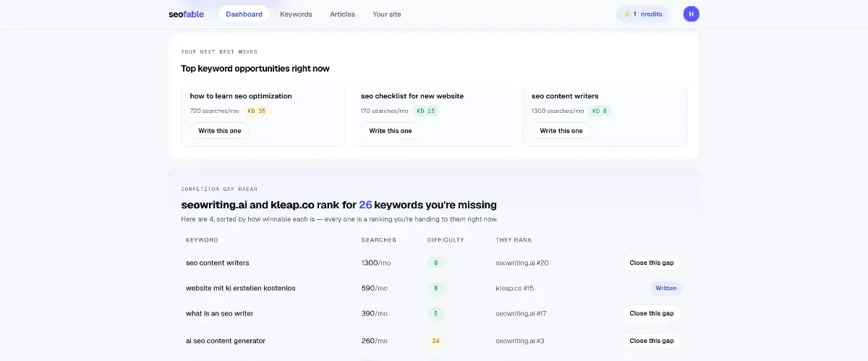Click the DIFFICULTY column header
Image resolution: width=868 pixels, height=361 pixels.
(446, 240)
